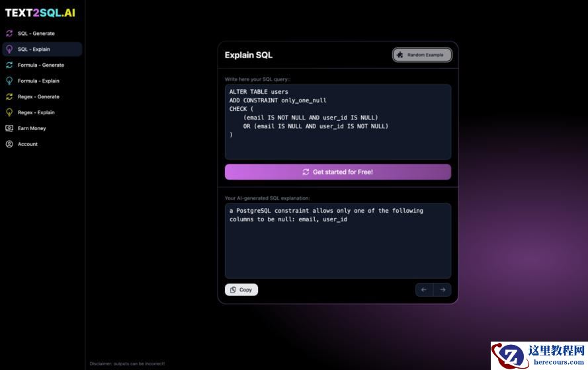Open the Formula - Explain menu item

click(42, 81)
